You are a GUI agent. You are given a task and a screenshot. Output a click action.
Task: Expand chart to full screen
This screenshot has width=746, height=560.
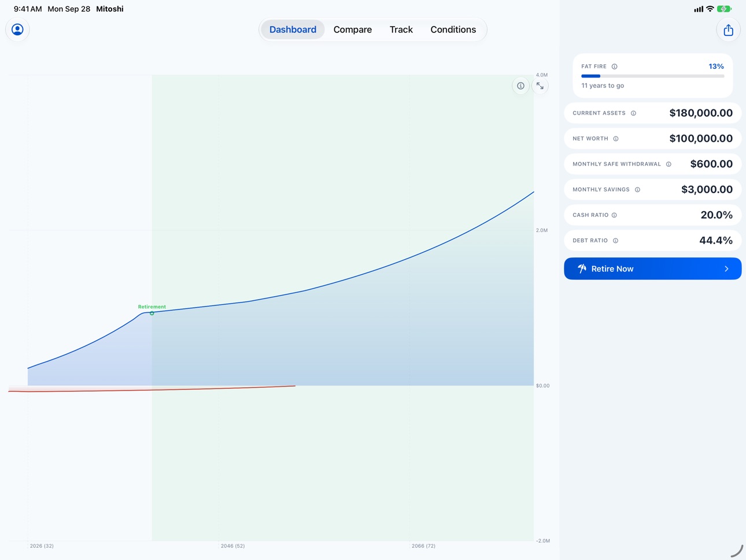(540, 86)
